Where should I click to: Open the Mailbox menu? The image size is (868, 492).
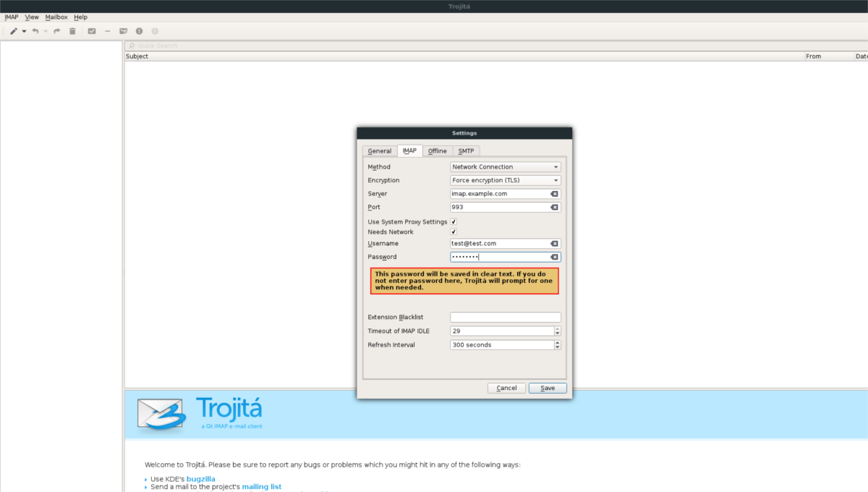tap(56, 17)
